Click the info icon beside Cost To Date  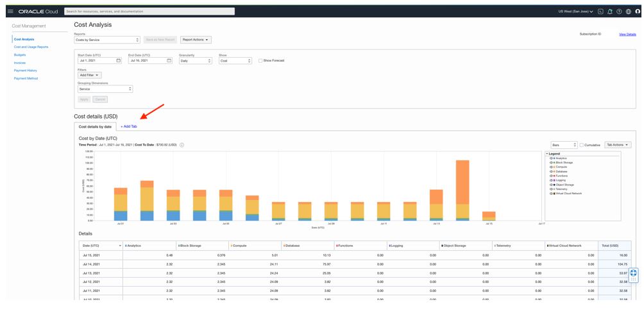[x=182, y=145]
